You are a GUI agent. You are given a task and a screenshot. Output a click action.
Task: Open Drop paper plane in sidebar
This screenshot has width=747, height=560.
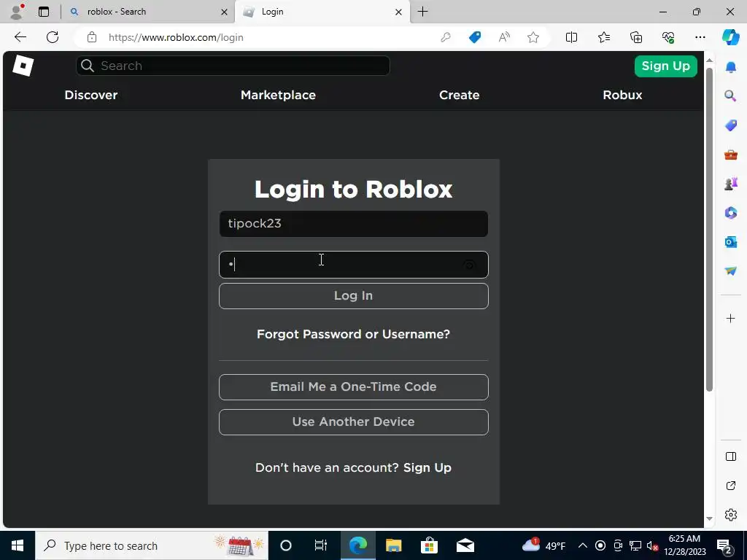click(x=730, y=271)
